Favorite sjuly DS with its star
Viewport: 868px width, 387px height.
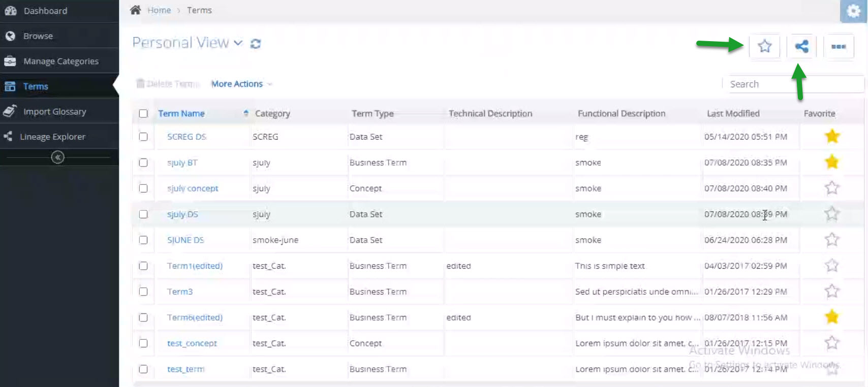point(832,214)
